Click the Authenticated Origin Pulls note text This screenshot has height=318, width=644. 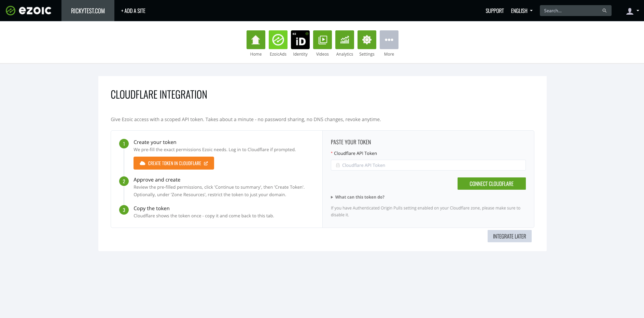426,211
